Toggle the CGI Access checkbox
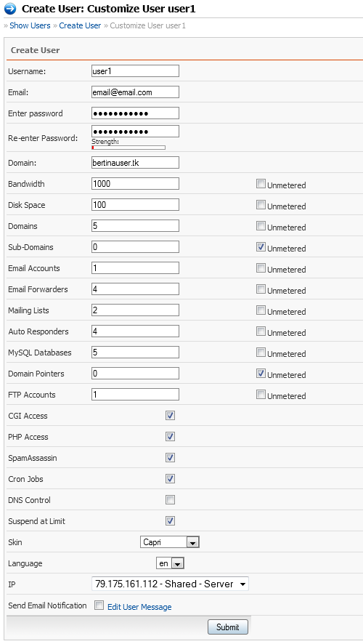Viewport: 363px width, 644px height. click(x=170, y=415)
